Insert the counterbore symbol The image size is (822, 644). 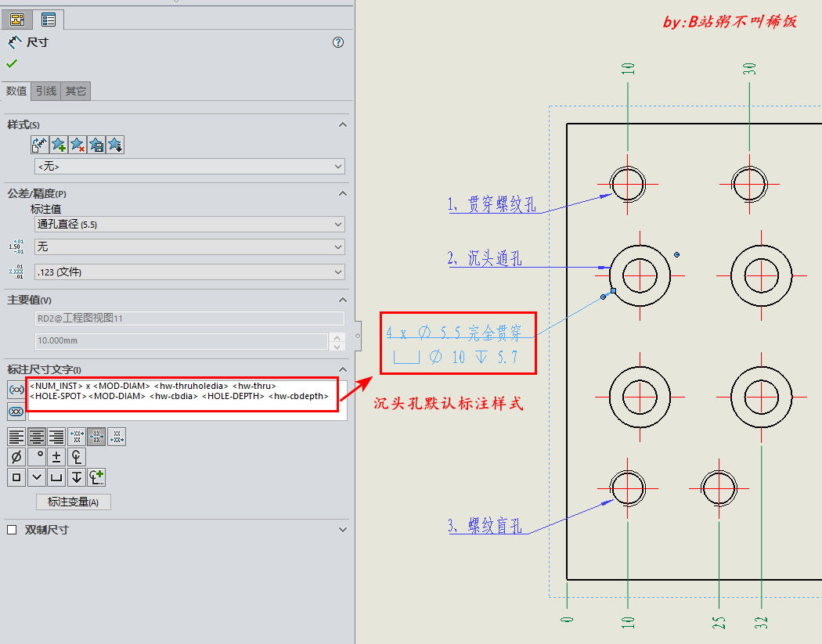point(56,477)
